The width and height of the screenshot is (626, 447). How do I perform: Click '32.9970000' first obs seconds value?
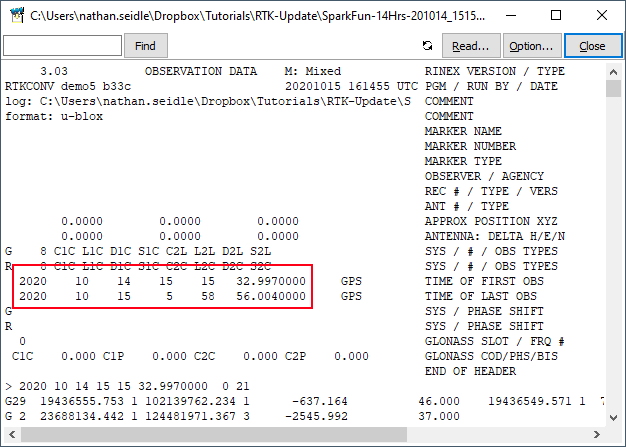point(271,281)
